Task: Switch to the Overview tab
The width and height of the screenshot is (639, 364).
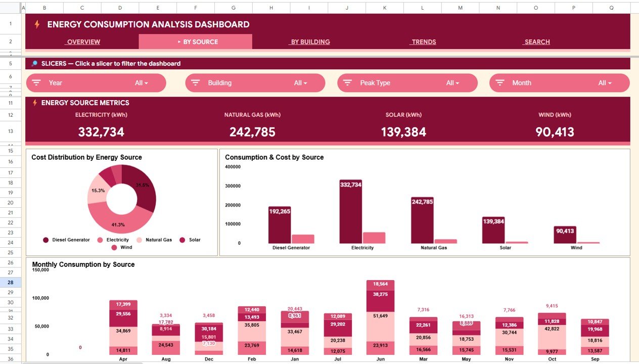Action: pyautogui.click(x=83, y=42)
